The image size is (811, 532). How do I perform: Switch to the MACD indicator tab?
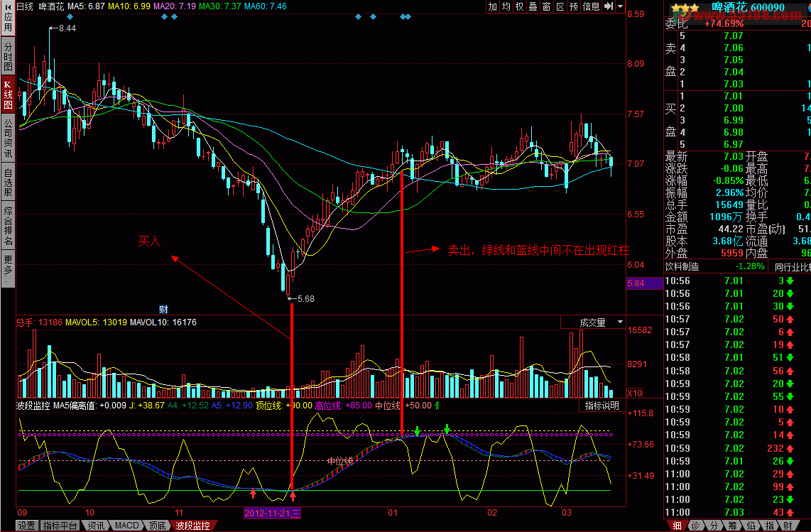[126, 526]
